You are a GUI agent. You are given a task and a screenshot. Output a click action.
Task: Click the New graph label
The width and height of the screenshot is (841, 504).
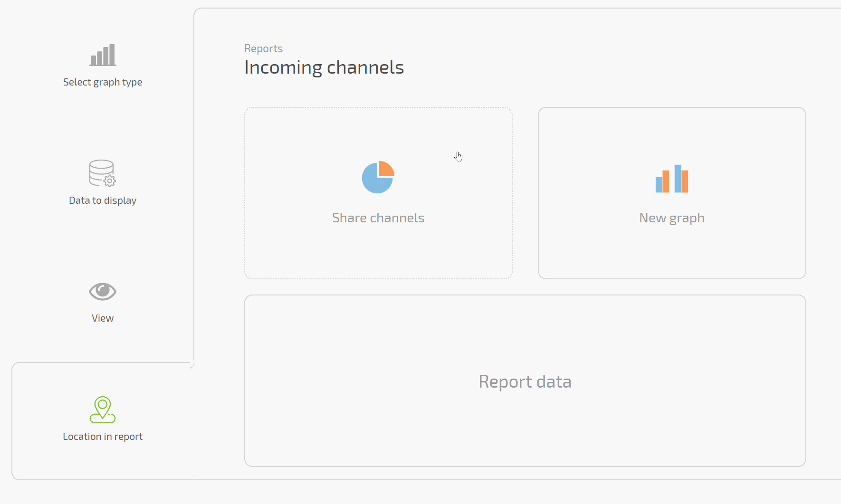[x=672, y=218]
